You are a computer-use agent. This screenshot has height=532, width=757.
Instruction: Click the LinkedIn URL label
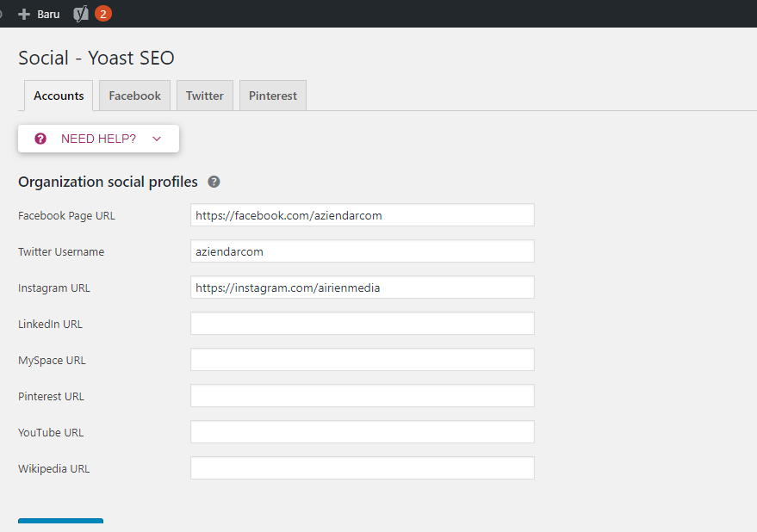click(x=50, y=325)
